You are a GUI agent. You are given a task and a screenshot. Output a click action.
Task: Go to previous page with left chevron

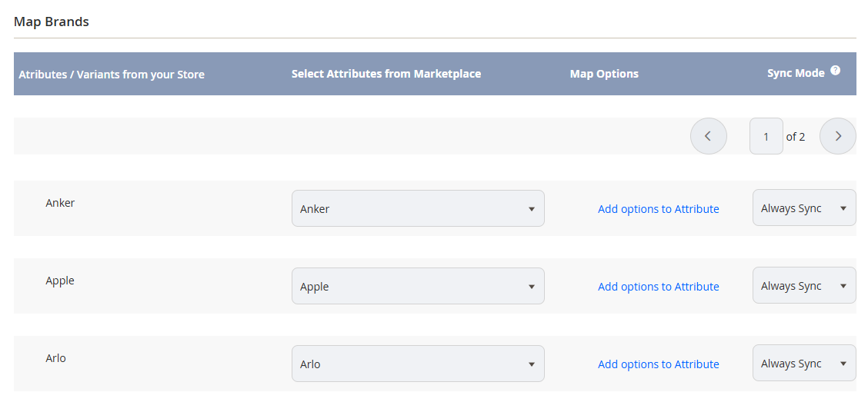click(x=708, y=136)
